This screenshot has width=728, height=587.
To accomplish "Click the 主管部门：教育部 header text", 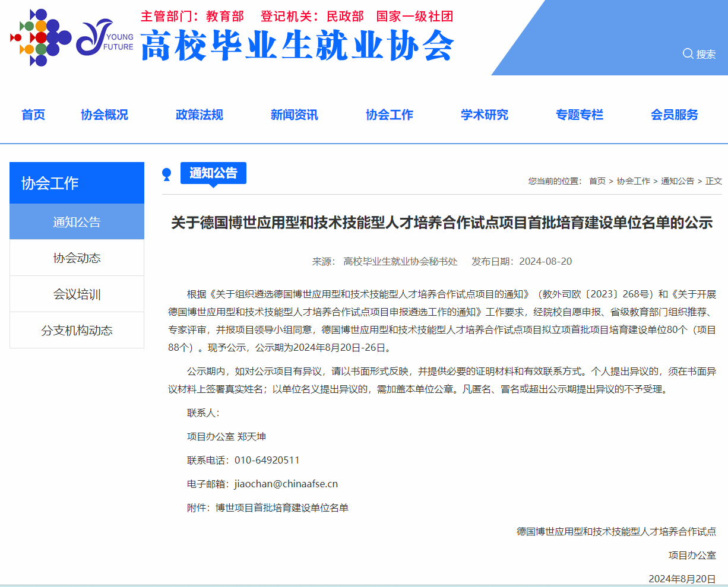I will click(x=192, y=16).
